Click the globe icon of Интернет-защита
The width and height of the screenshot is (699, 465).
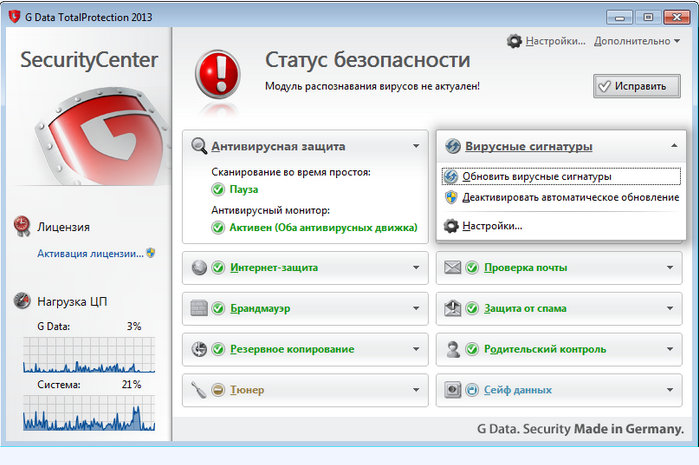tap(199, 267)
